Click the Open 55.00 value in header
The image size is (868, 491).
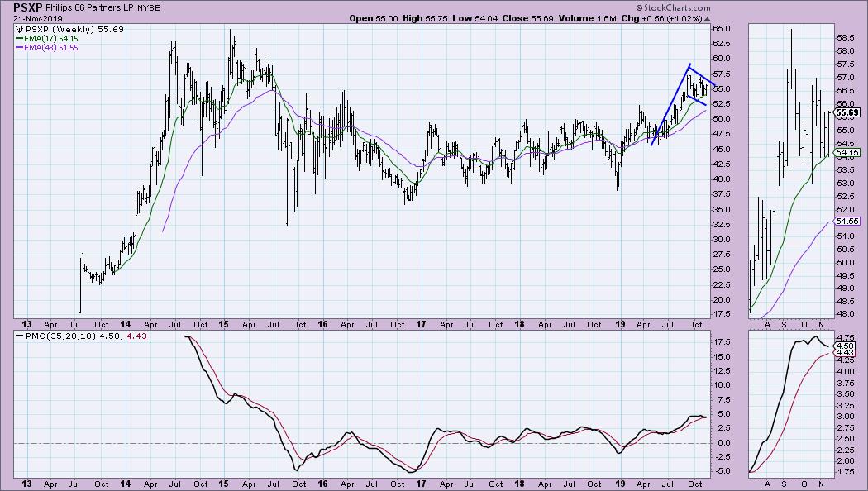tap(373, 18)
